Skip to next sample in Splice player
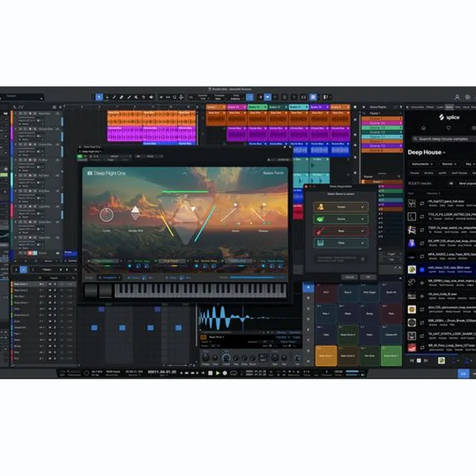Image resolution: width=476 pixels, height=476 pixels. pyautogui.click(x=426, y=360)
